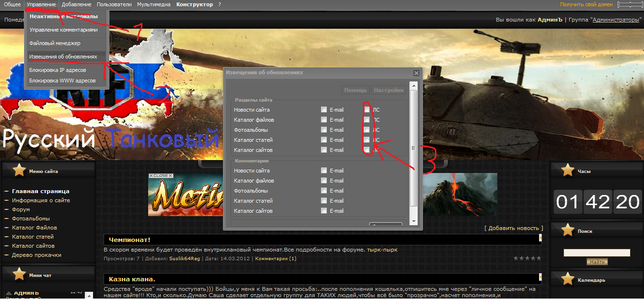Screen dimensions: 644x299
Task: Click the АдминЪ username in header
Action: (550, 20)
